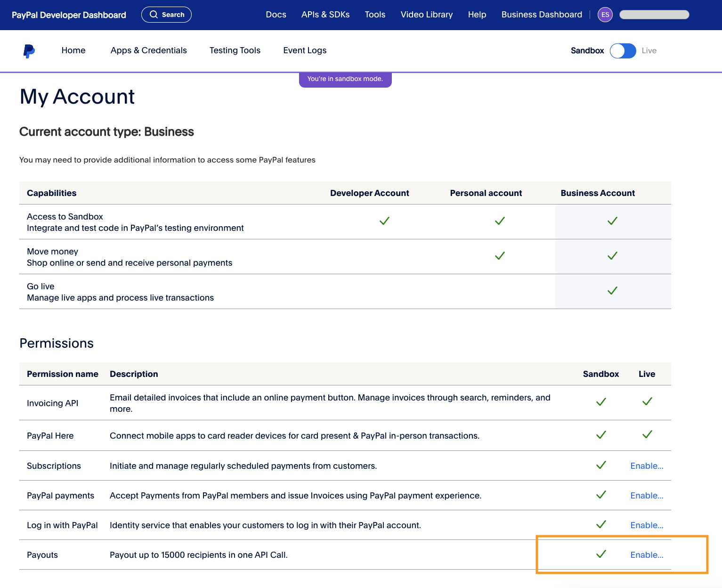Click Go live Business Account checkmark
Image resolution: width=722 pixels, height=588 pixels.
click(612, 291)
